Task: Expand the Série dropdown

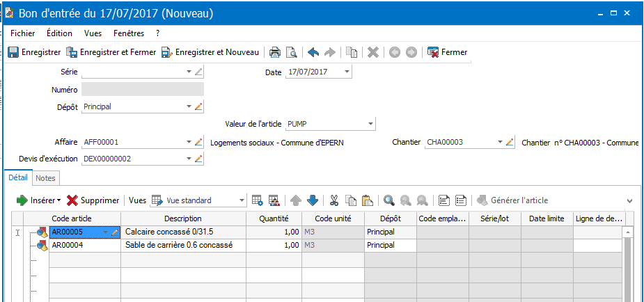Action: pos(189,72)
